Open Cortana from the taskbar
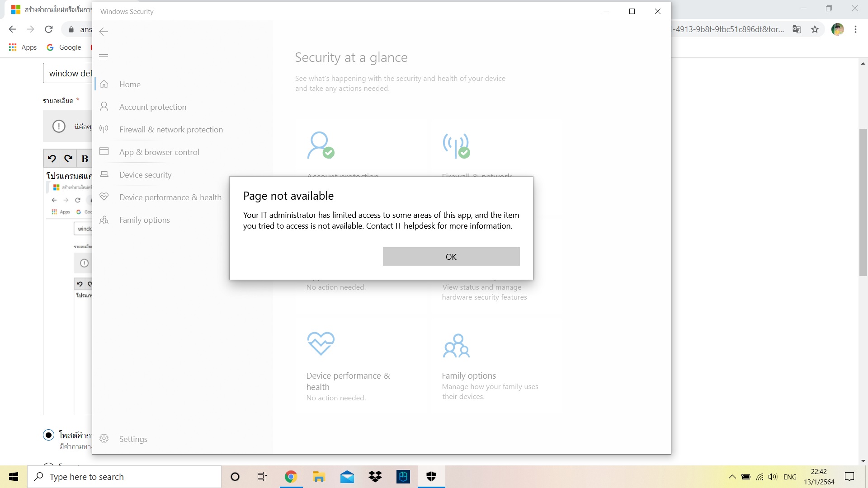 [235, 477]
